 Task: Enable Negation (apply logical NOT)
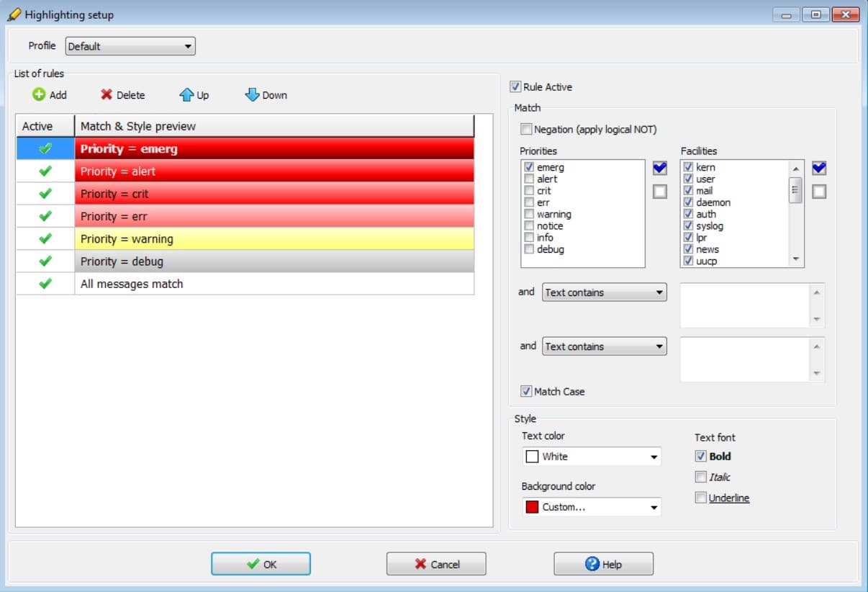click(527, 130)
